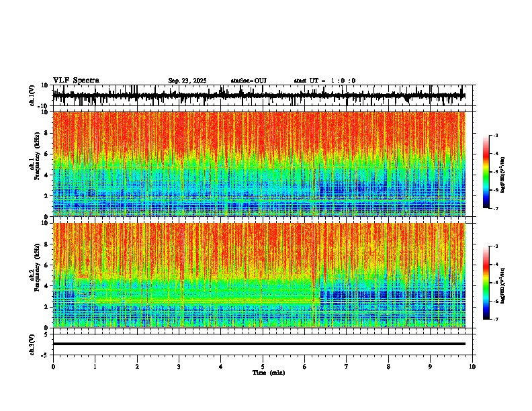This screenshot has width=532, height=411.
Task: Click inside the ch.2 spectrogram panel
Action: [259, 275]
